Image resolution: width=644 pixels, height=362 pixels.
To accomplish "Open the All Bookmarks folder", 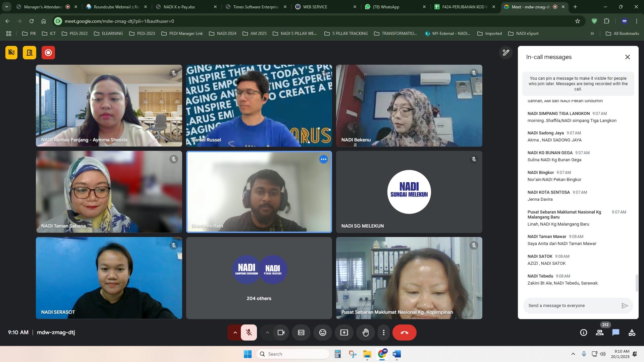I will [622, 34].
